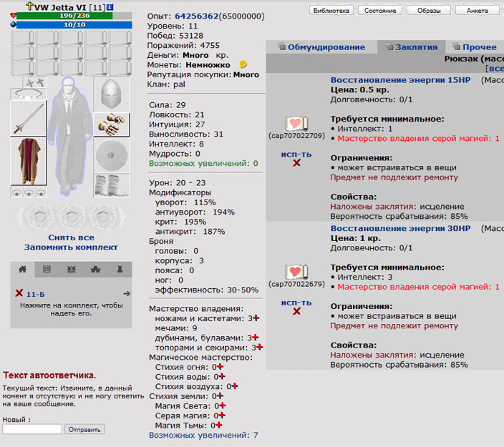Image resolution: width=504 pixels, height=447 pixels.
Task: Remove the saved set 11-Б
Action: click(x=19, y=293)
